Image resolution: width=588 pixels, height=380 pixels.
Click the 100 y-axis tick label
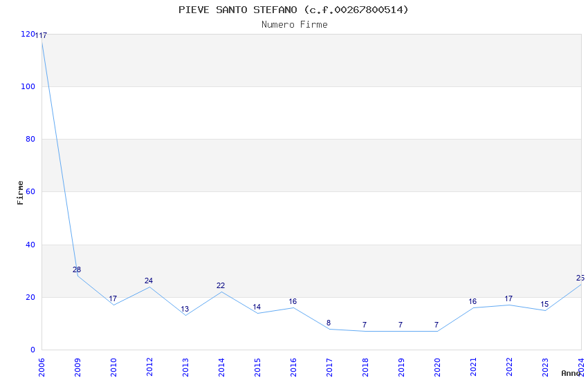(x=28, y=86)
